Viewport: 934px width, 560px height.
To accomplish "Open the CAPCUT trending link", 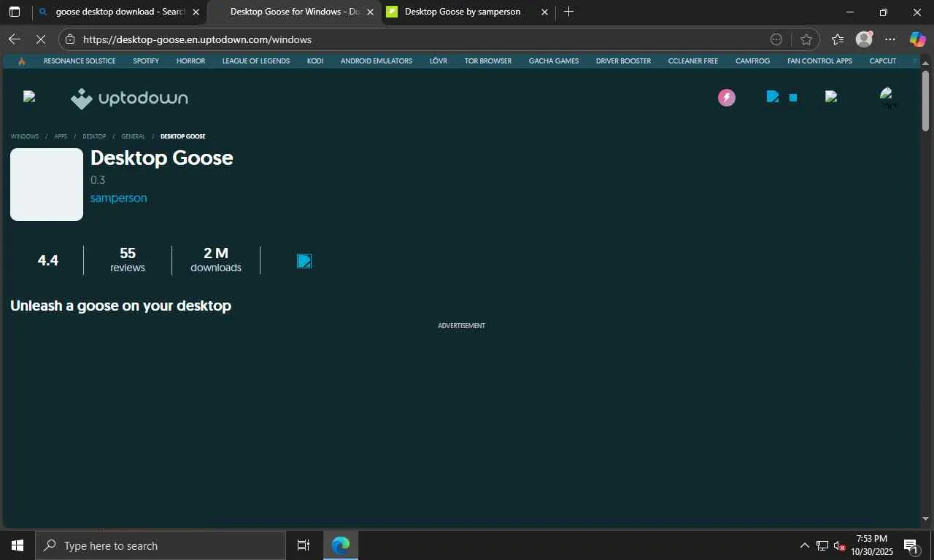I will (883, 61).
